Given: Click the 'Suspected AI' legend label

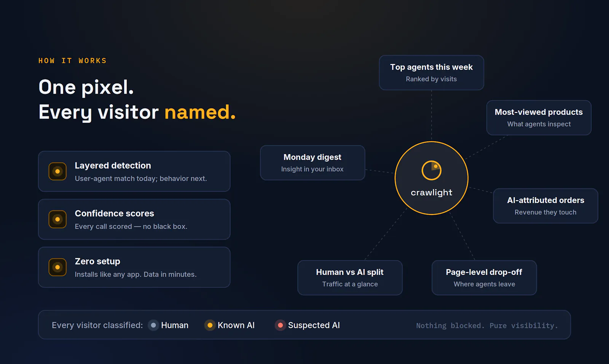Looking at the screenshot, I should pyautogui.click(x=314, y=325).
